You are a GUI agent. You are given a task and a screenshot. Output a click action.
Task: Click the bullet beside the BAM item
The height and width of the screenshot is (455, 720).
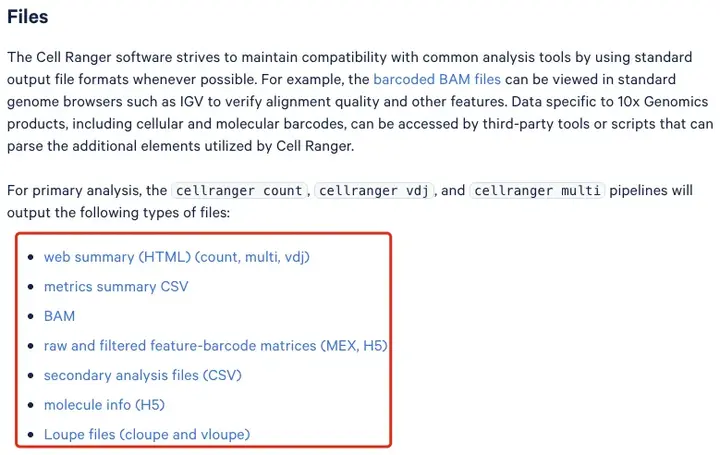tap(29, 317)
